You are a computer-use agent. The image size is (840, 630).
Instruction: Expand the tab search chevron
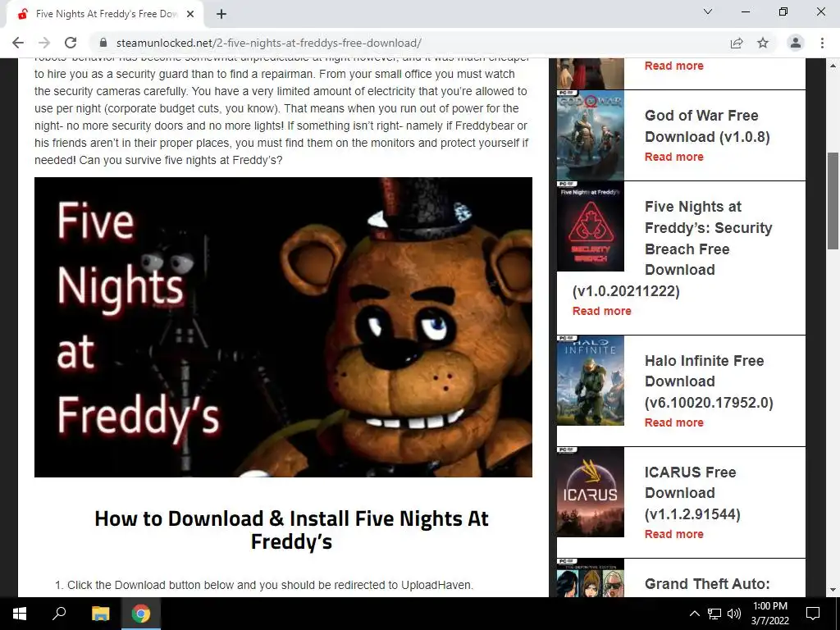708,11
